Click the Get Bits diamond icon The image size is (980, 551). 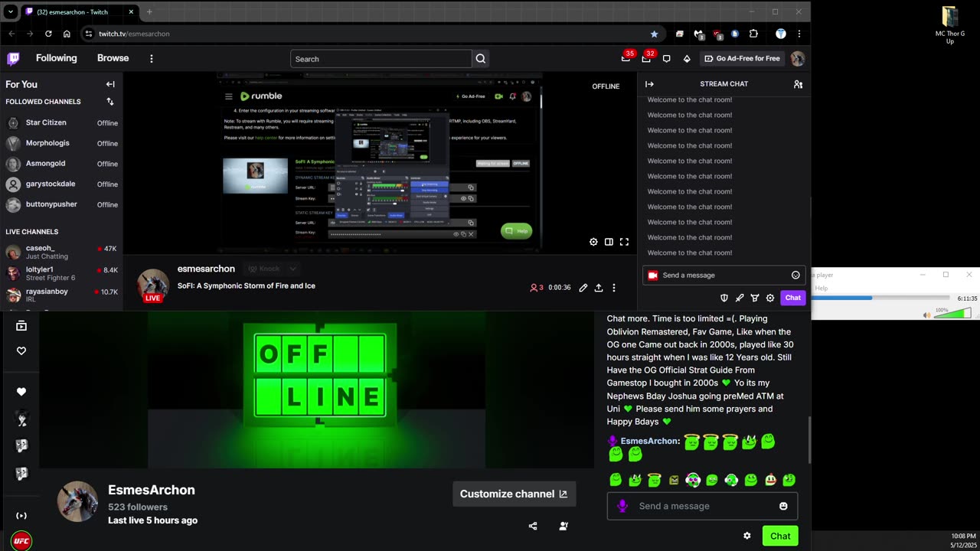pos(687,59)
